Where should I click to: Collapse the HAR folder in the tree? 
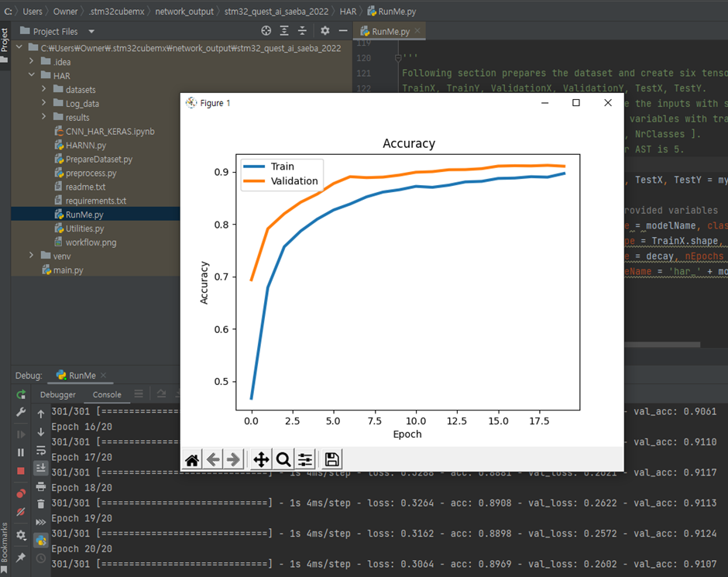[x=32, y=76]
